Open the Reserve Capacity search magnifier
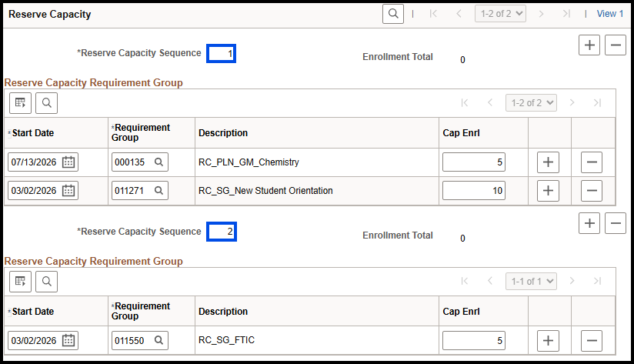The height and width of the screenshot is (364, 634). pyautogui.click(x=393, y=14)
